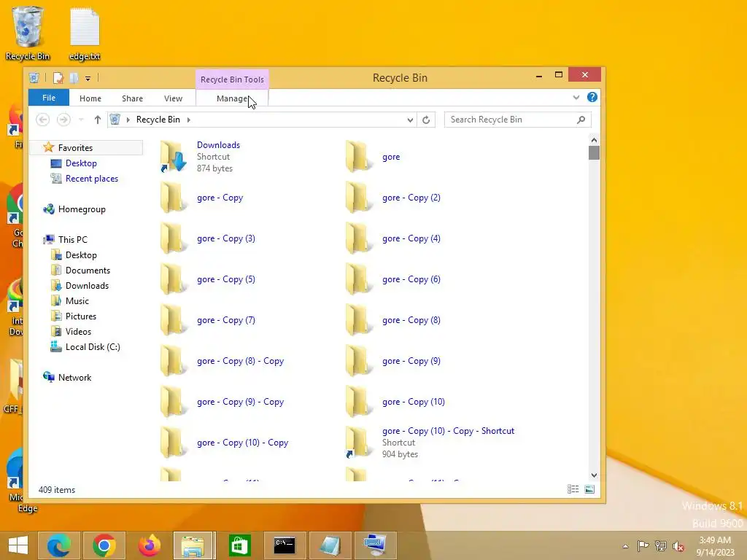Expand the arrow after Recycle Bin breadcrumb
The width and height of the screenshot is (747, 560).
coord(189,120)
